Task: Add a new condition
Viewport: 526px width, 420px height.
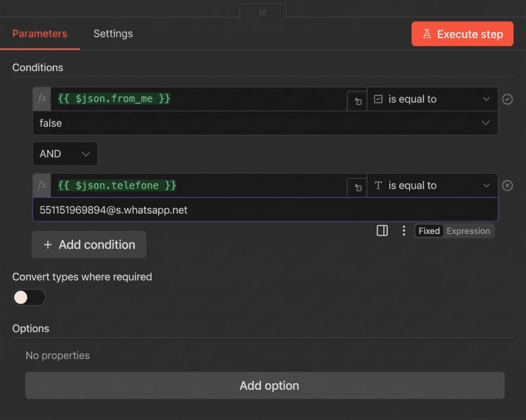Action: point(89,245)
